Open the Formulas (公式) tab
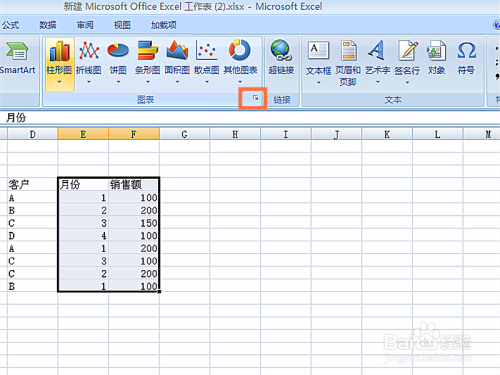This screenshot has height=375, width=500. click(x=11, y=25)
